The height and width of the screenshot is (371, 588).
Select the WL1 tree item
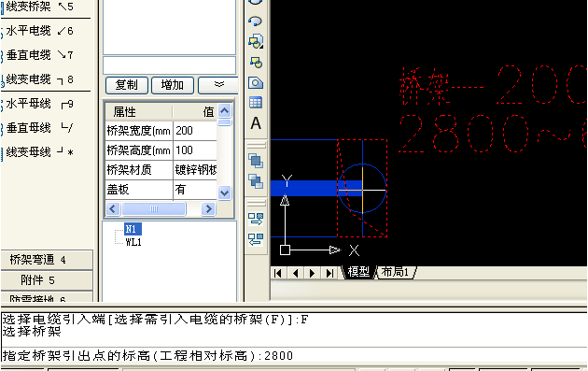tap(133, 242)
